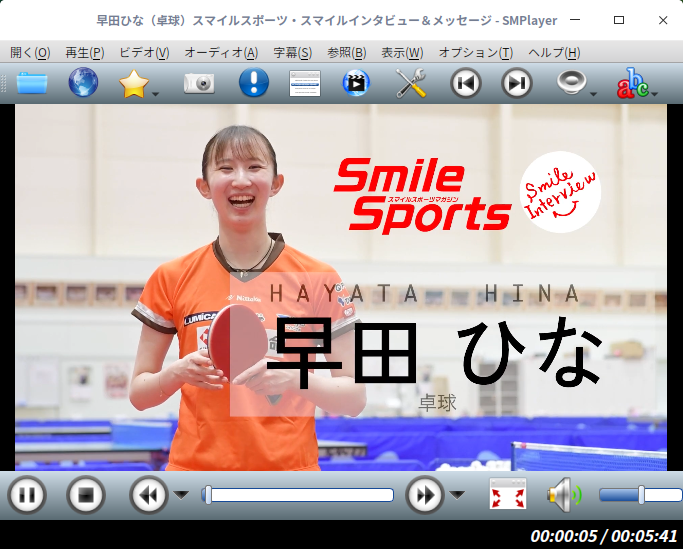Click the abc subtitles icon
Viewport: 683px width, 549px height.
[632, 83]
